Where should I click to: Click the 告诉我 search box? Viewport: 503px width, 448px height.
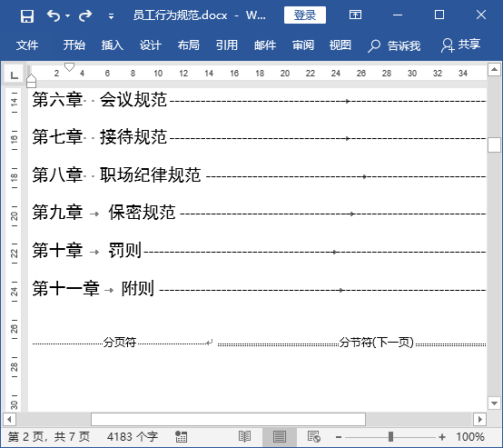[394, 45]
